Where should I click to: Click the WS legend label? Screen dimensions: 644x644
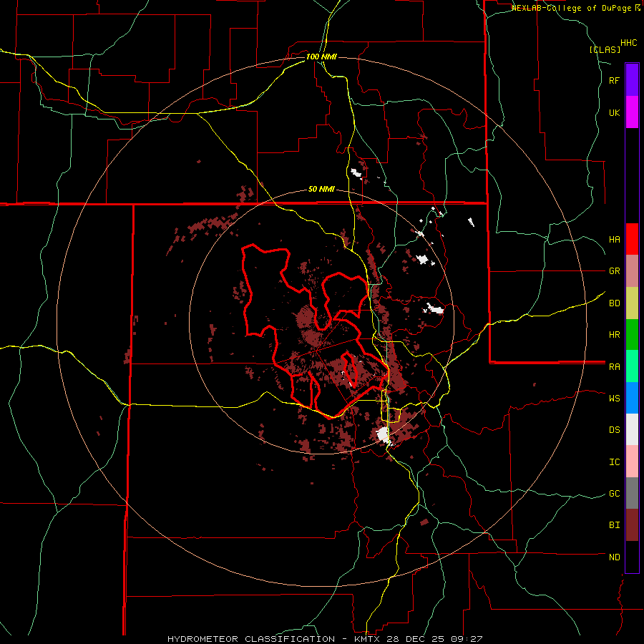(x=614, y=399)
